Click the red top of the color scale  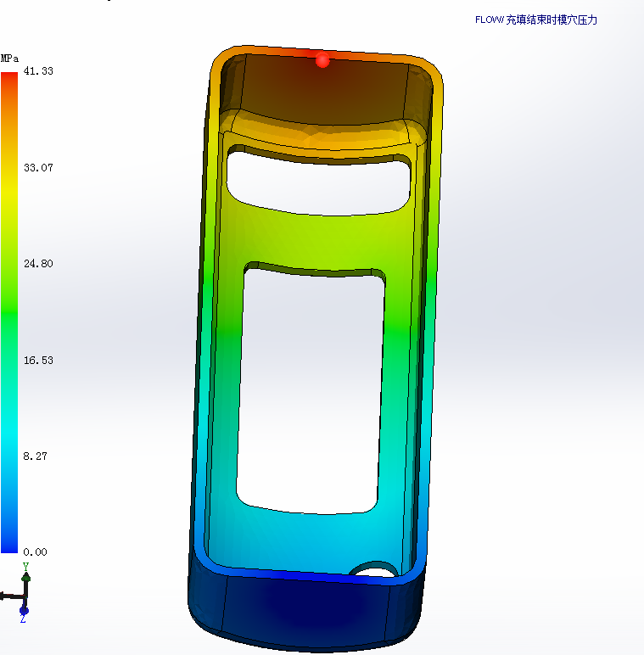coord(9,79)
